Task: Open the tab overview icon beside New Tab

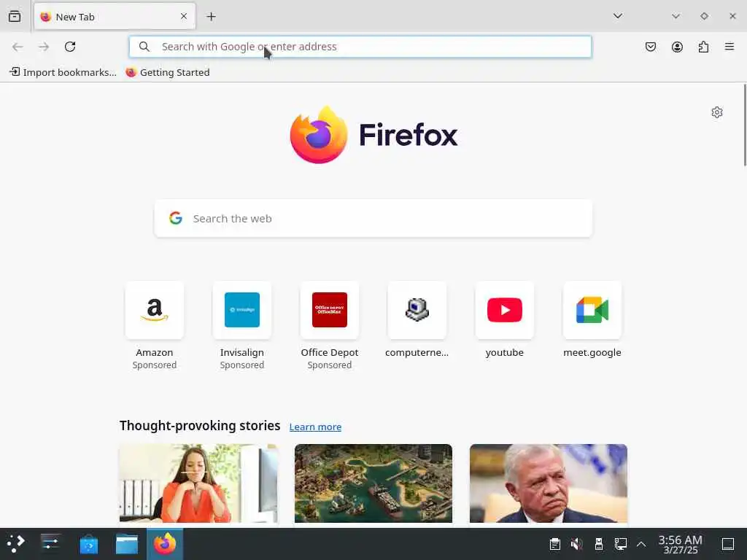Action: tap(15, 17)
